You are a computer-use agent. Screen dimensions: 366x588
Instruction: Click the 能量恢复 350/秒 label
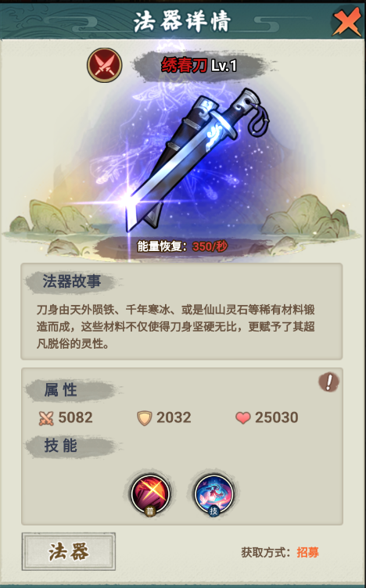click(x=183, y=246)
